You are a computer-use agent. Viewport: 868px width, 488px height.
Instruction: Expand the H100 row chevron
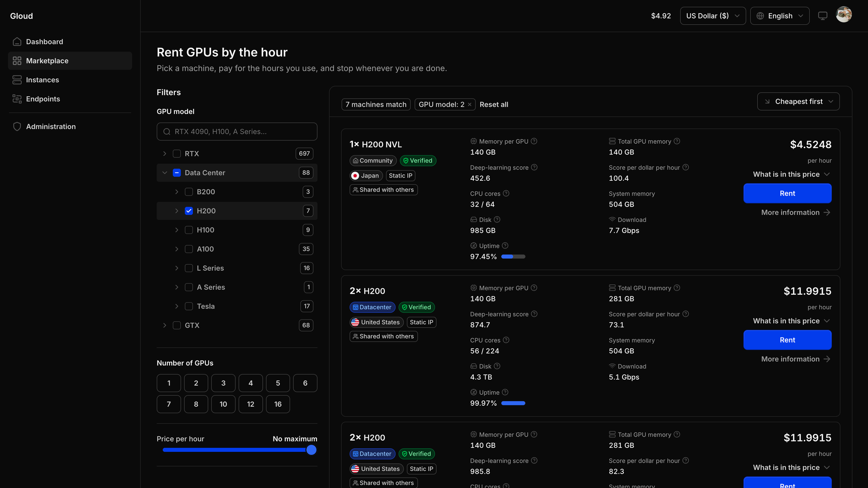click(177, 230)
